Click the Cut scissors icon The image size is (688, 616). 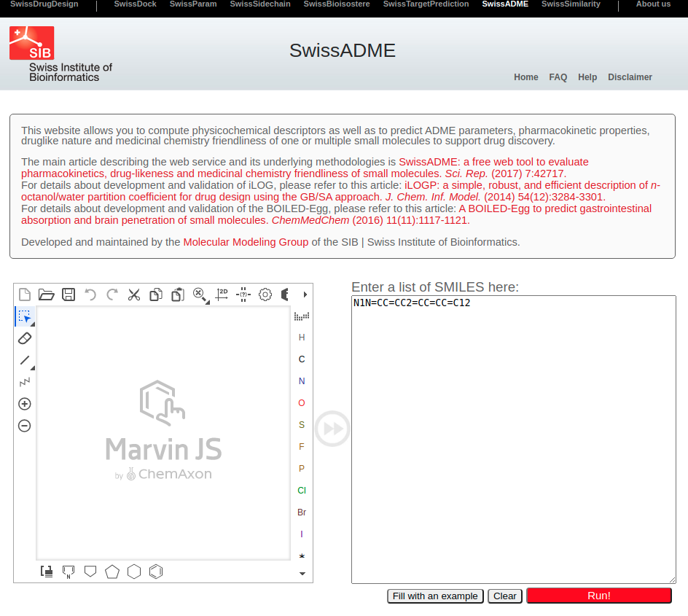[x=134, y=295]
